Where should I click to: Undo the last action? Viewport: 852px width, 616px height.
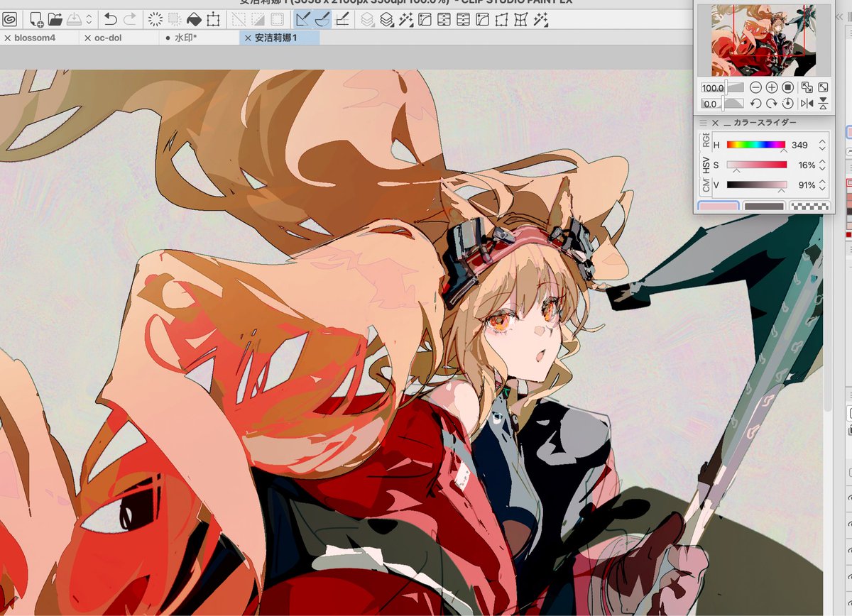pyautogui.click(x=111, y=19)
